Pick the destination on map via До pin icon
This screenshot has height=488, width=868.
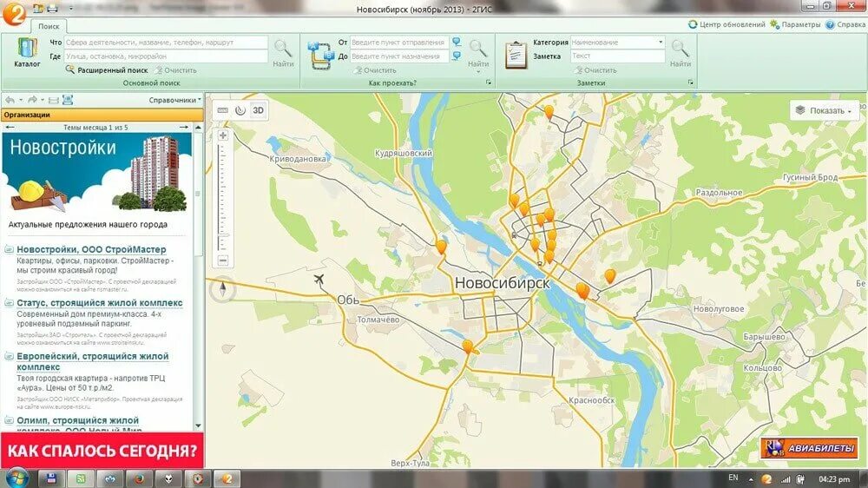[x=457, y=56]
